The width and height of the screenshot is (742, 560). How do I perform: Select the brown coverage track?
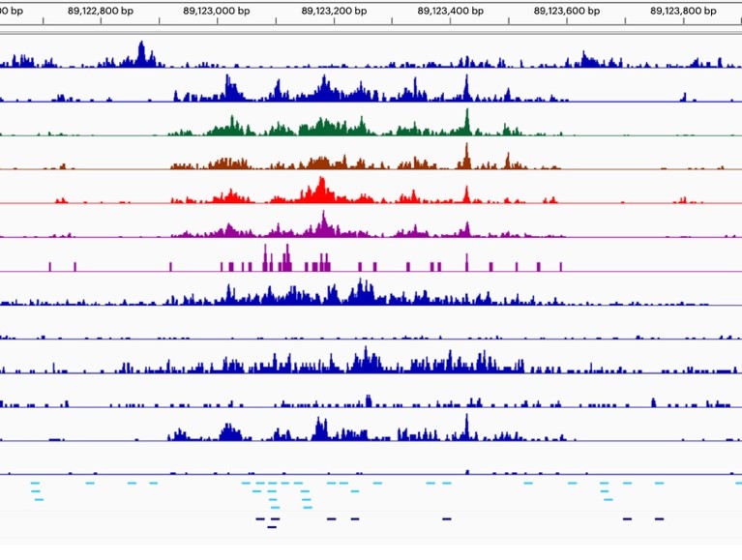(x=371, y=156)
